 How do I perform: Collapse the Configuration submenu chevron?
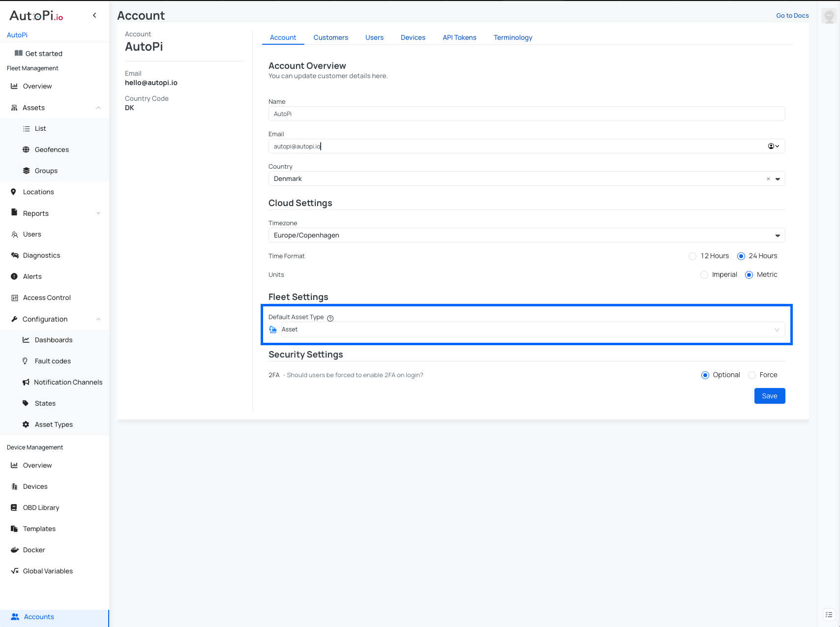[x=98, y=319]
